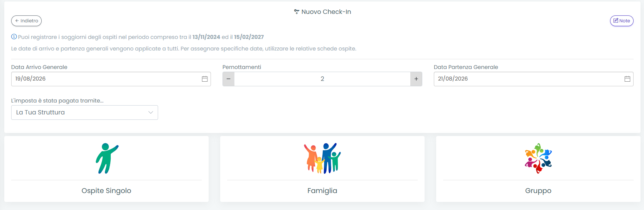Viewport: 644px width, 210px height.
Task: Go back with the Indietro button
Action: coord(27,21)
